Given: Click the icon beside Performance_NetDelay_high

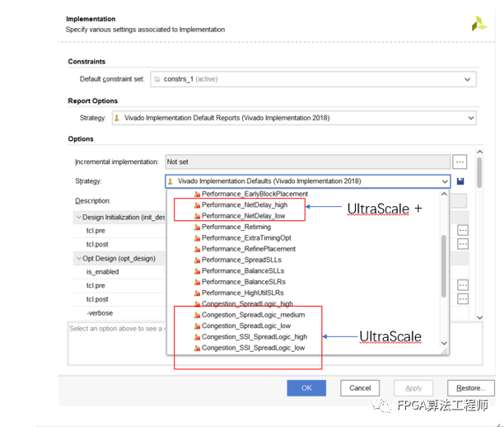Looking at the screenshot, I should [197, 204].
